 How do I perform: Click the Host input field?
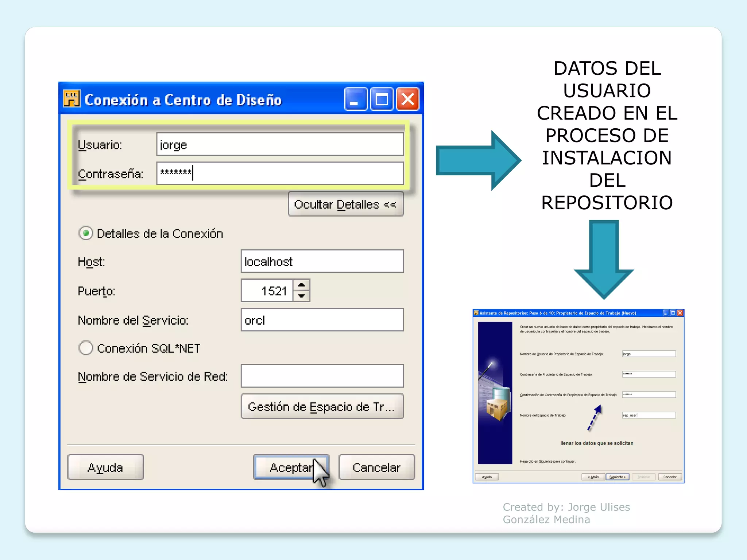pyautogui.click(x=322, y=261)
